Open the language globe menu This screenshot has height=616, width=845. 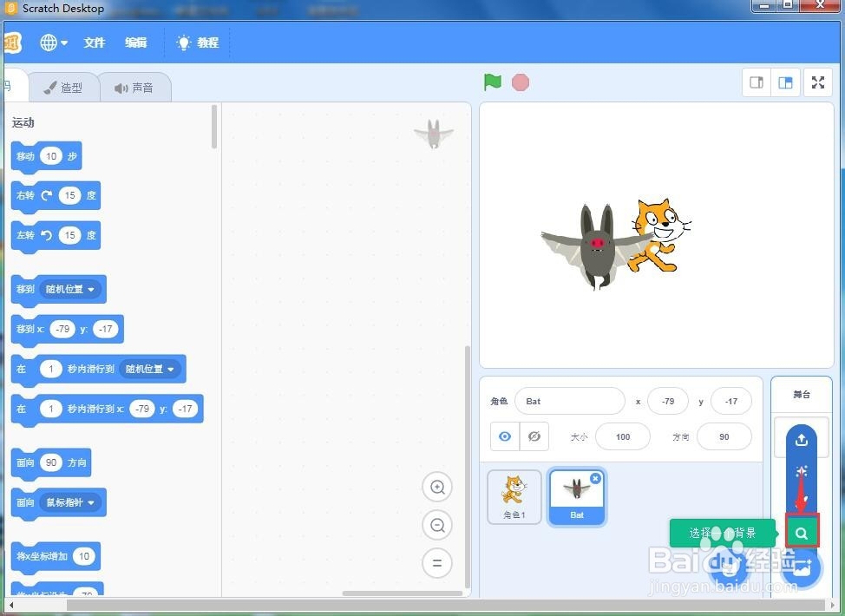53,42
